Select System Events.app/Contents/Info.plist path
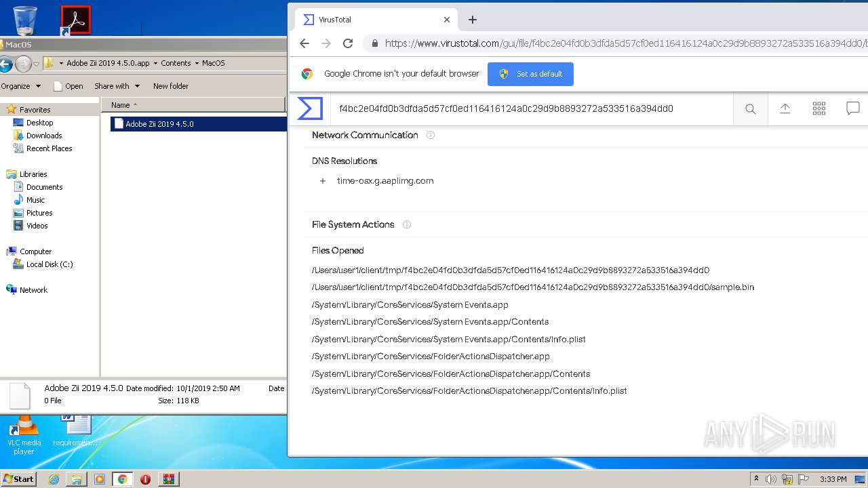 448,339
